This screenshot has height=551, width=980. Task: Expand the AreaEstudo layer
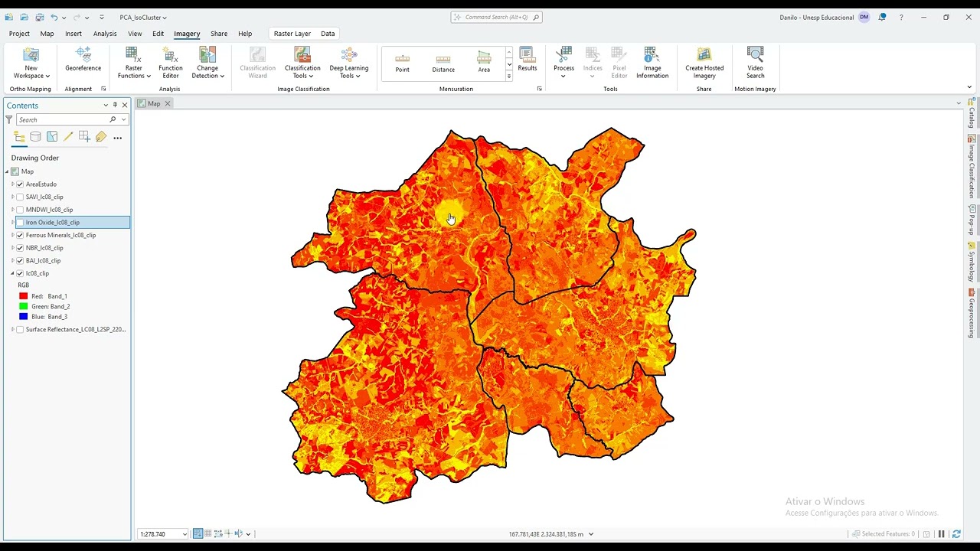point(12,184)
